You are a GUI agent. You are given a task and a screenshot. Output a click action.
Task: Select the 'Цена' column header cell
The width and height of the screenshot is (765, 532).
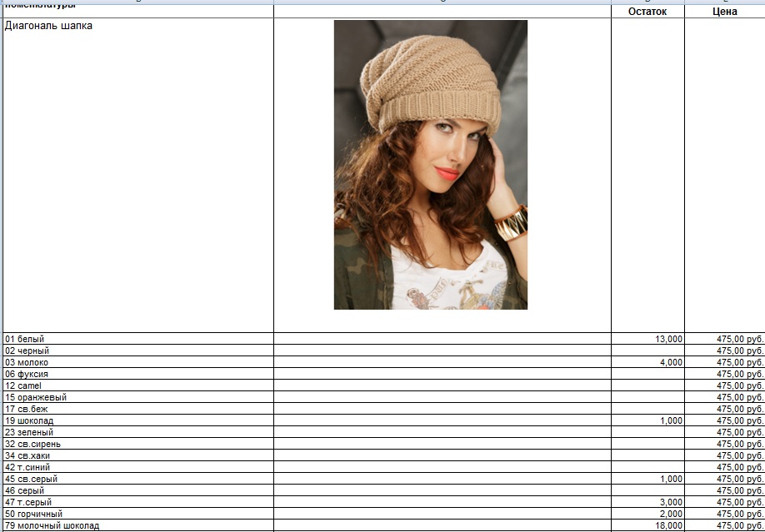coord(724,11)
